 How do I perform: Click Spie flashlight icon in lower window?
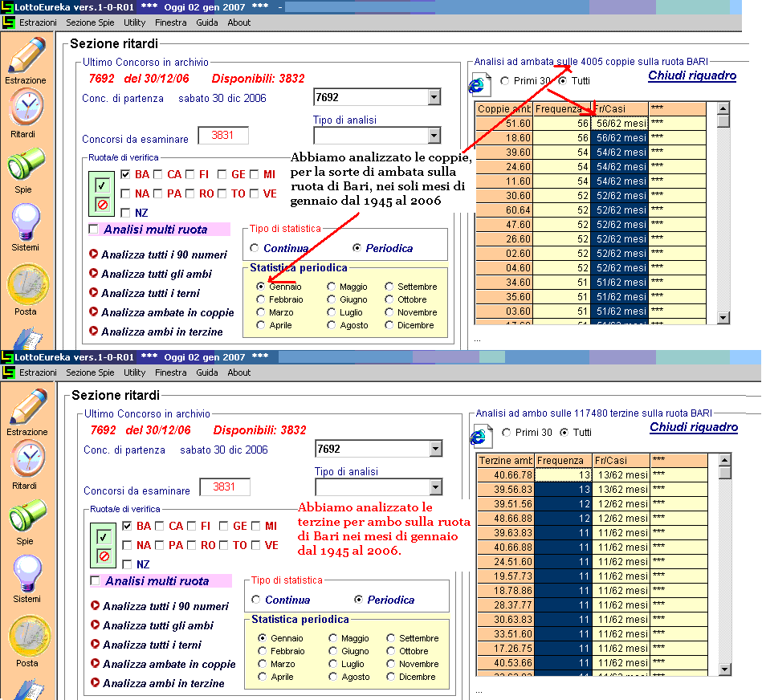coord(27,515)
